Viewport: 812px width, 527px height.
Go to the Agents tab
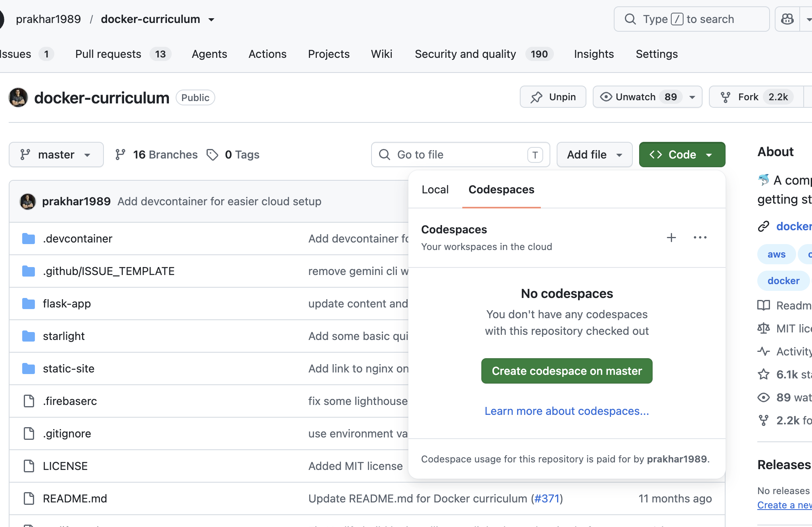click(x=209, y=54)
